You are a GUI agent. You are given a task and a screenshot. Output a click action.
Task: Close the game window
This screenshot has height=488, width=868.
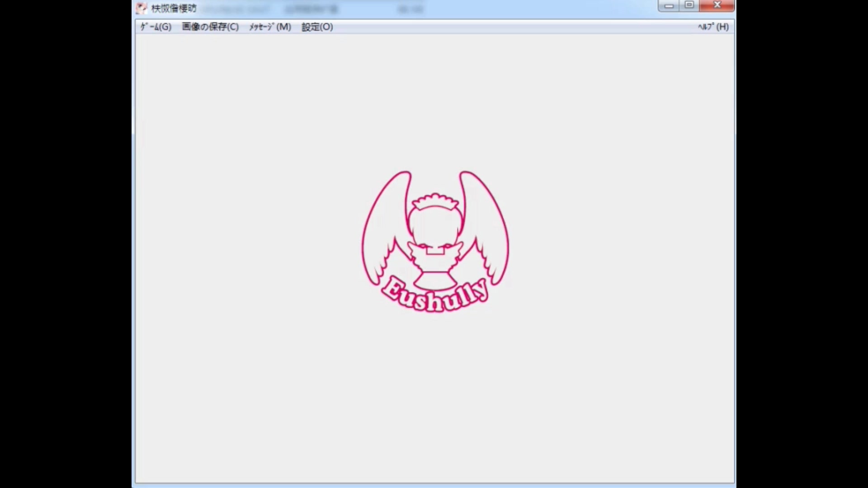717,5
